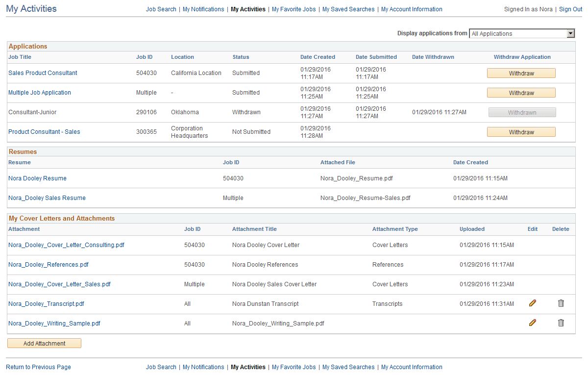Go to My Notifications
588x375 pixels.
coord(203,9)
